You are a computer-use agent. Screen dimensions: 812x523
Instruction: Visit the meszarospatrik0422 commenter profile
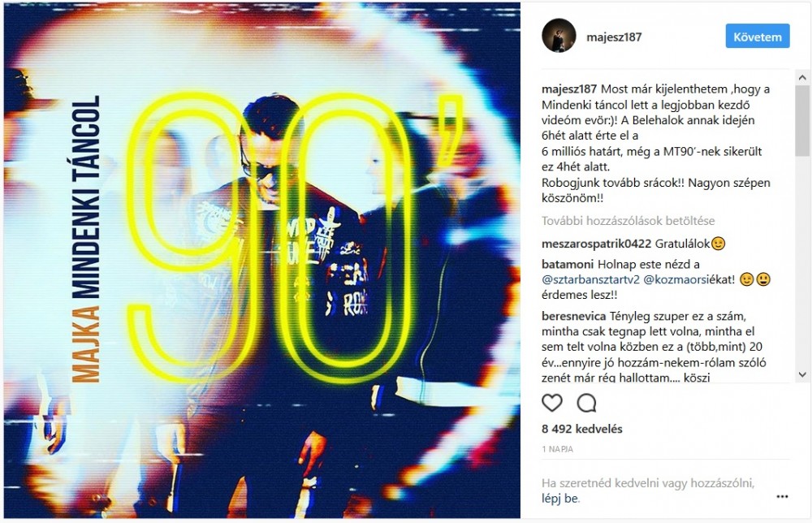596,244
